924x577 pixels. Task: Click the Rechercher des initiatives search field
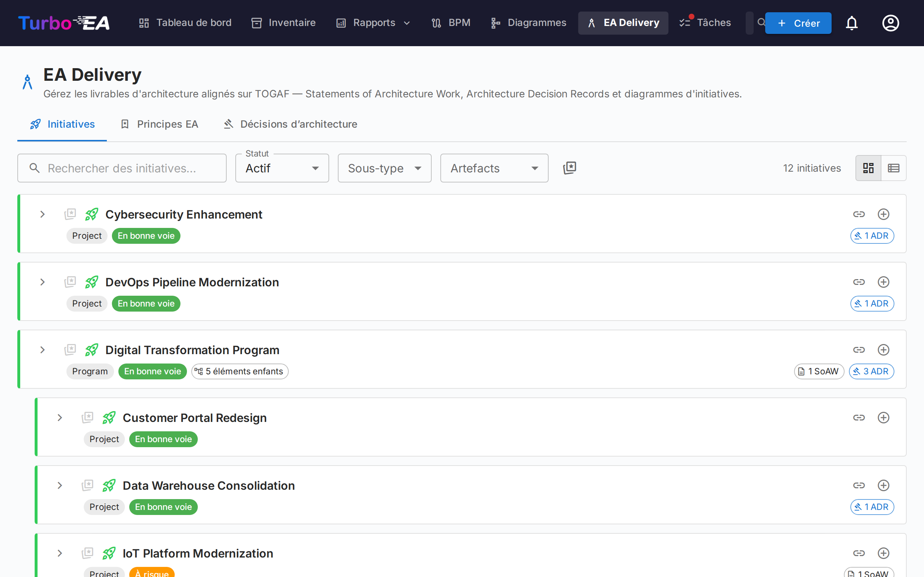(x=121, y=168)
